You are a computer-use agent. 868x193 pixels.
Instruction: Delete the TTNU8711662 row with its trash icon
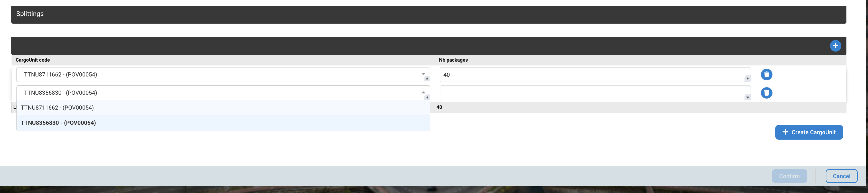pos(766,74)
